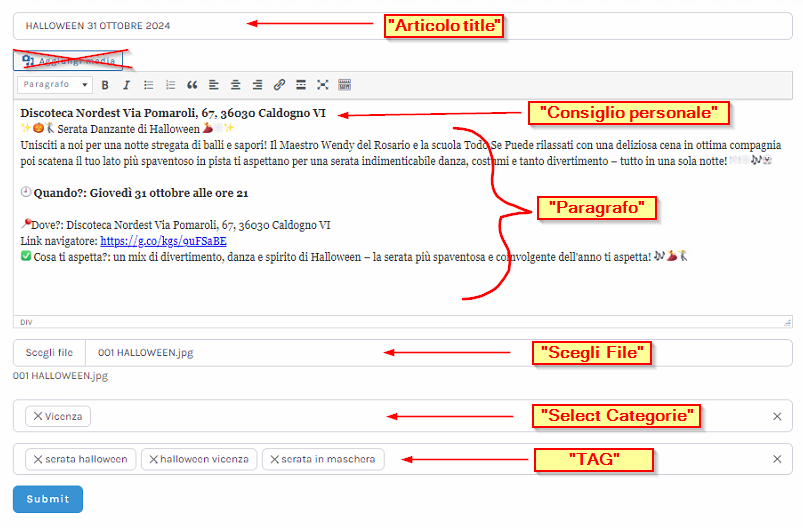The width and height of the screenshot is (803, 528).
Task: Click the DIV path in status bar
Action: pos(26,322)
